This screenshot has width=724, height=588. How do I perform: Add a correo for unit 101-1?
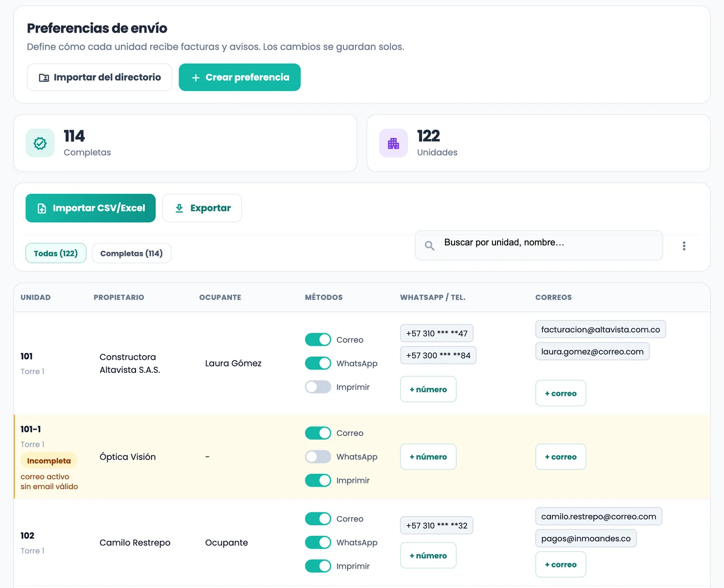point(561,457)
